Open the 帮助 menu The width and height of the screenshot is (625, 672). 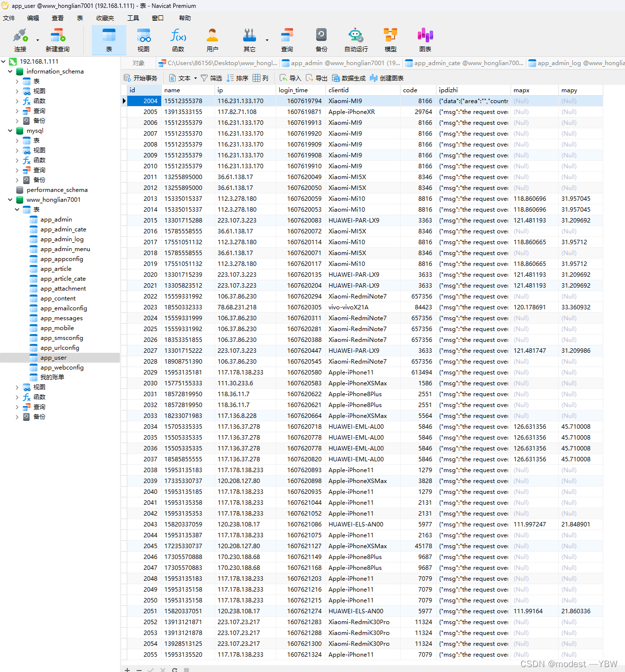(x=185, y=18)
